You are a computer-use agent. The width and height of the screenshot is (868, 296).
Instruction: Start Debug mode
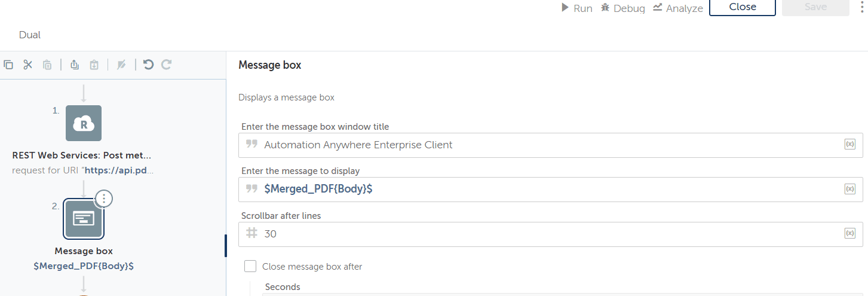(x=622, y=8)
